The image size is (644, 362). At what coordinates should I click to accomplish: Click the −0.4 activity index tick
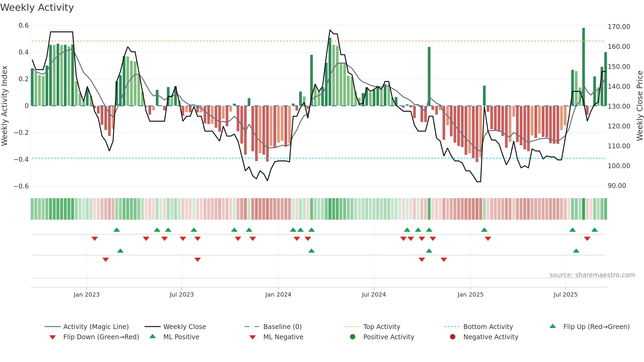click(21, 159)
